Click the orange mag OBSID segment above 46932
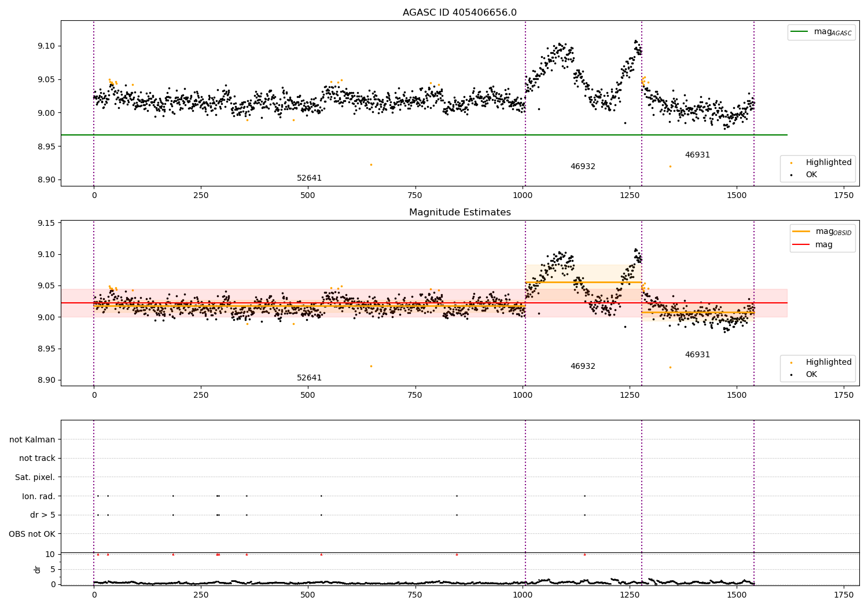 pos(583,283)
